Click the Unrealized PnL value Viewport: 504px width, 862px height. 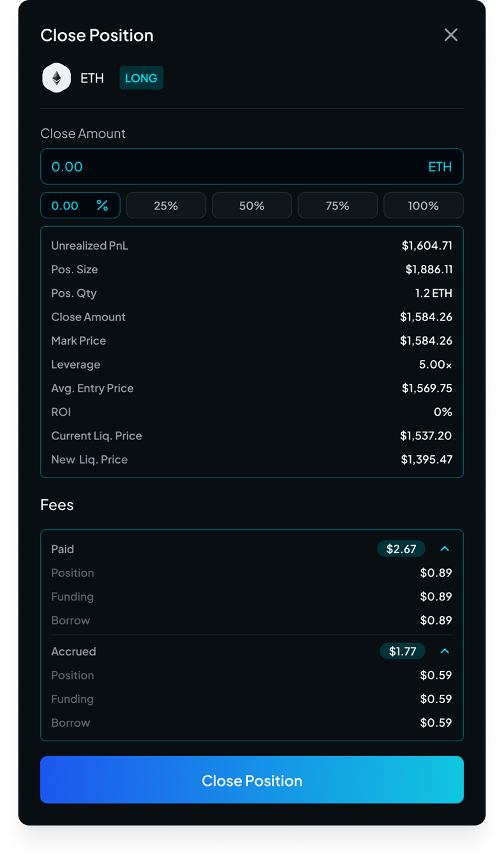(x=427, y=246)
